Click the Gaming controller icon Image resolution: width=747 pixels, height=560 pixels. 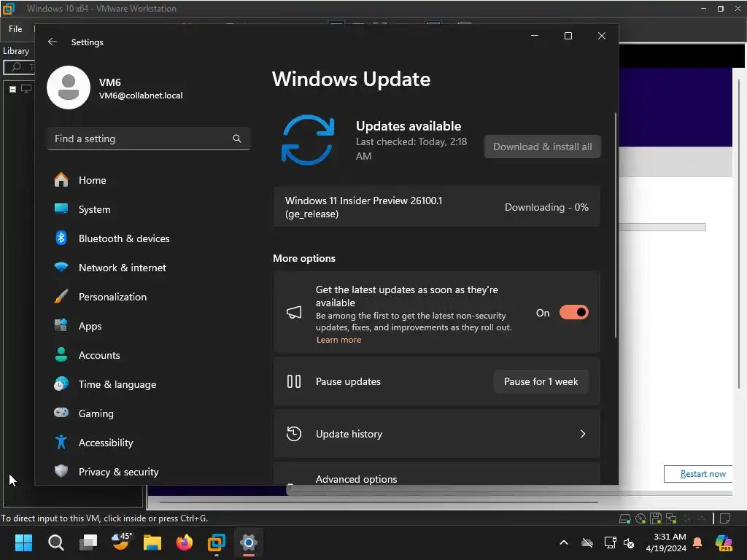coord(61,413)
